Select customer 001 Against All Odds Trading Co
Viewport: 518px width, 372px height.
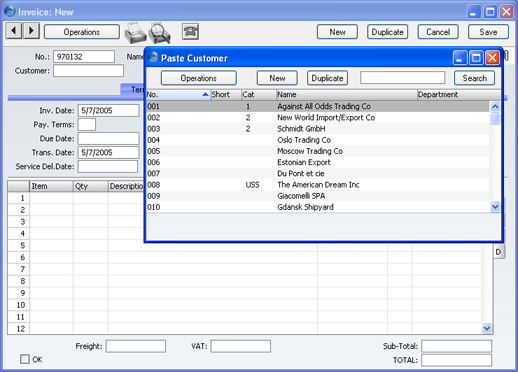pos(318,106)
